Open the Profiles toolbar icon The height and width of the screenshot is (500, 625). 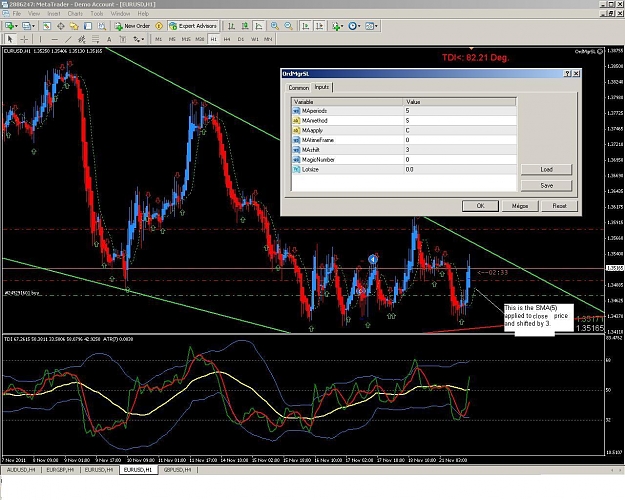[x=26, y=26]
